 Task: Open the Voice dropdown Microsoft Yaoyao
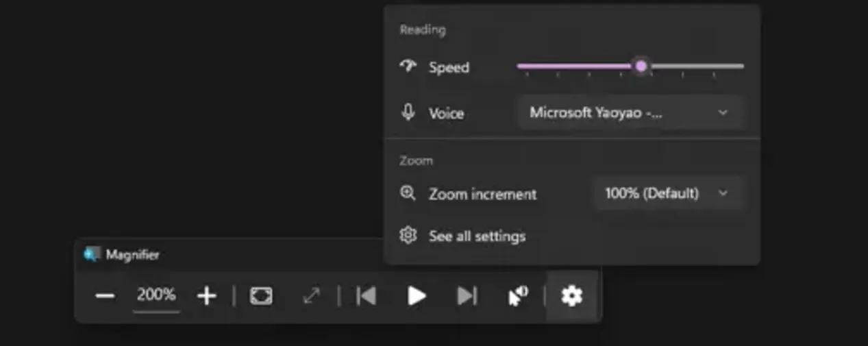(x=630, y=112)
